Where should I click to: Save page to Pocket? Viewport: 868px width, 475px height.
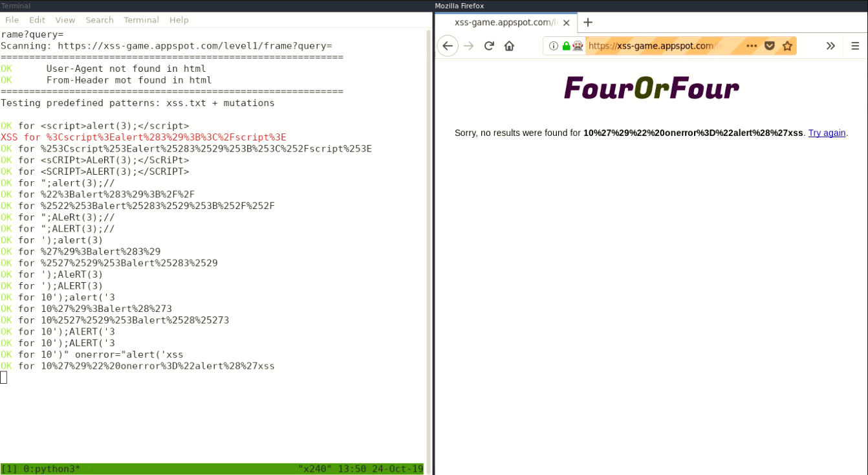click(x=770, y=46)
